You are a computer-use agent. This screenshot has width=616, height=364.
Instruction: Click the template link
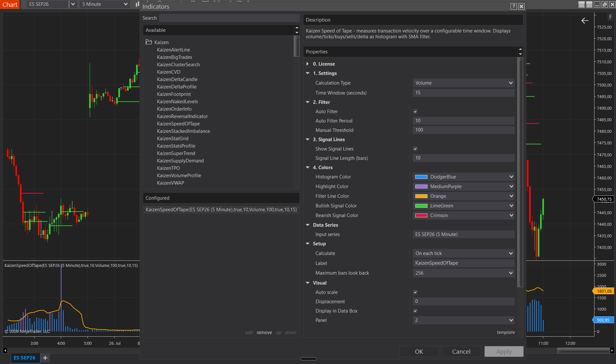506,332
